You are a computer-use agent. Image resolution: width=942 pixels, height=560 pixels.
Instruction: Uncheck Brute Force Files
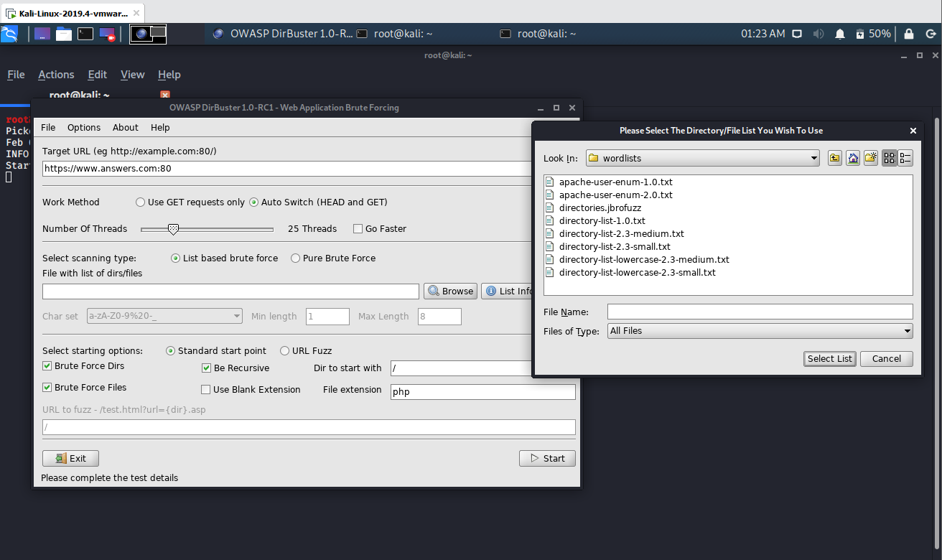pyautogui.click(x=85, y=388)
